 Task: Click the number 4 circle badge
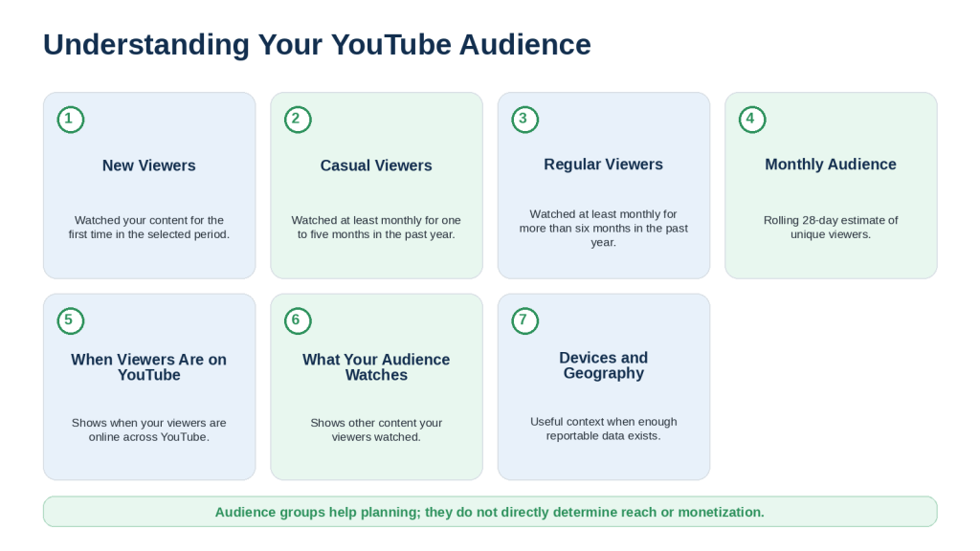click(x=752, y=120)
